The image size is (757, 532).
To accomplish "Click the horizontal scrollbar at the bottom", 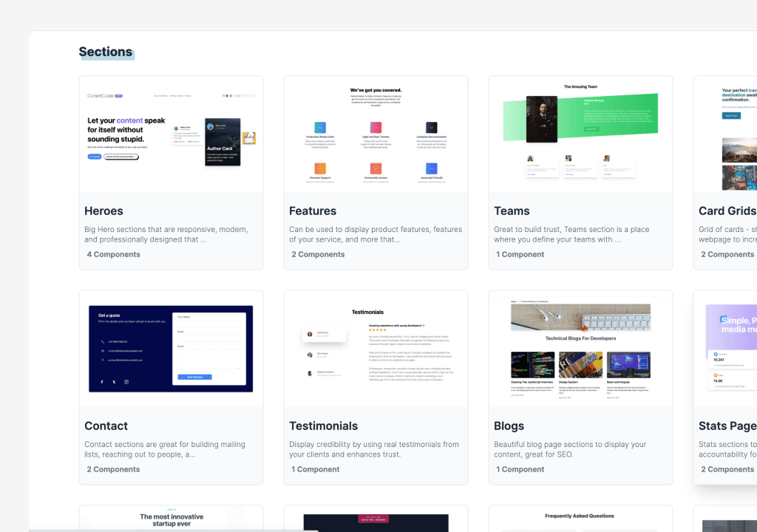I will coord(174,530).
